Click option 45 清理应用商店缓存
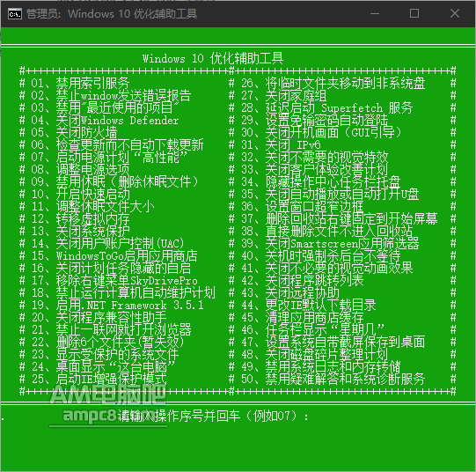The height and width of the screenshot is (472, 476). click(303, 317)
